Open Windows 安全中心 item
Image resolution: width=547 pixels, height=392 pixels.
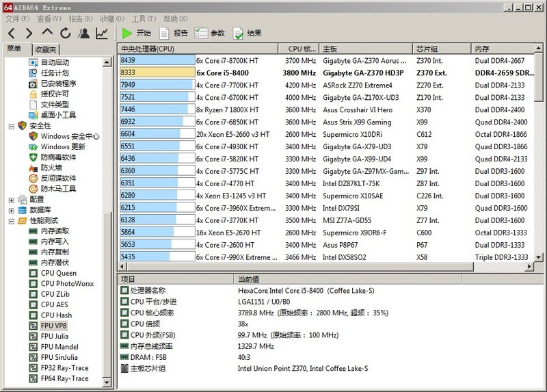click(70, 135)
